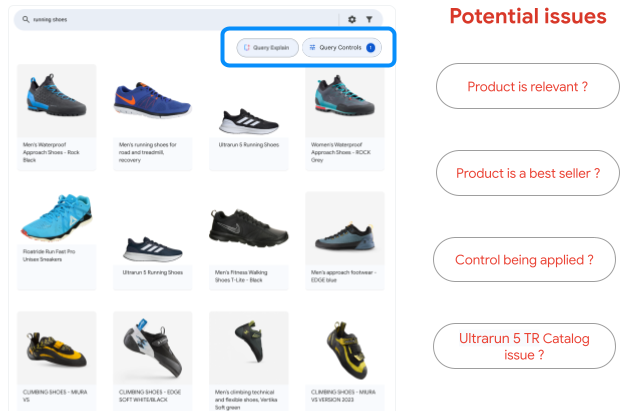
Task: Click the Men's Fitness Walking Shoes image
Action: pyautogui.click(x=248, y=227)
